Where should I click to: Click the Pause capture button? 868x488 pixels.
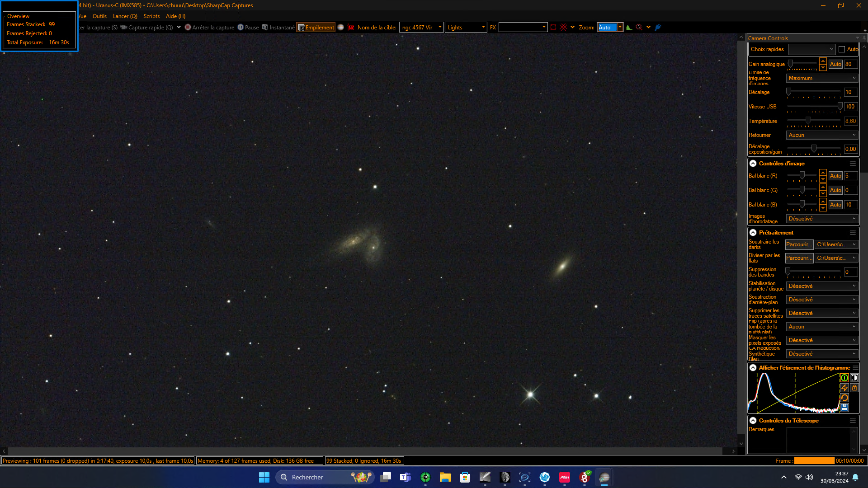coord(248,28)
